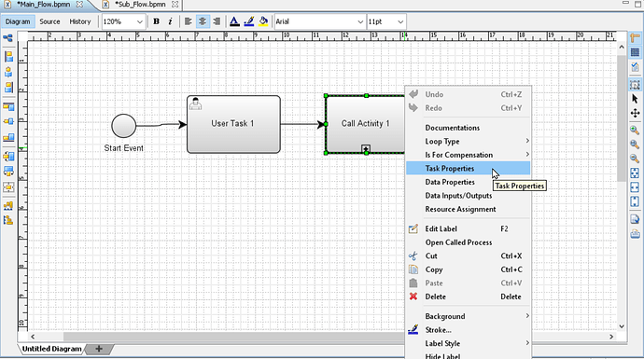Choose Undo from the context menu
This screenshot has width=644, height=359.
469,94
